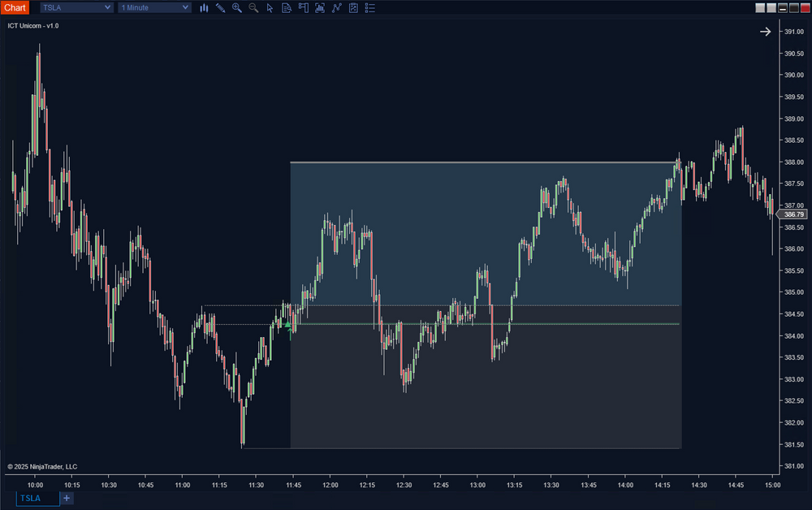Viewport: 812px width, 510px height.
Task: Click the arrow to scroll to latest bar
Action: tap(765, 32)
